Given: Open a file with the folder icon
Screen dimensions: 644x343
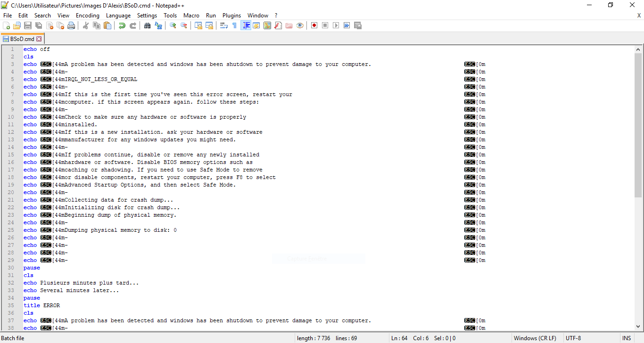Looking at the screenshot, I should pos(17,25).
